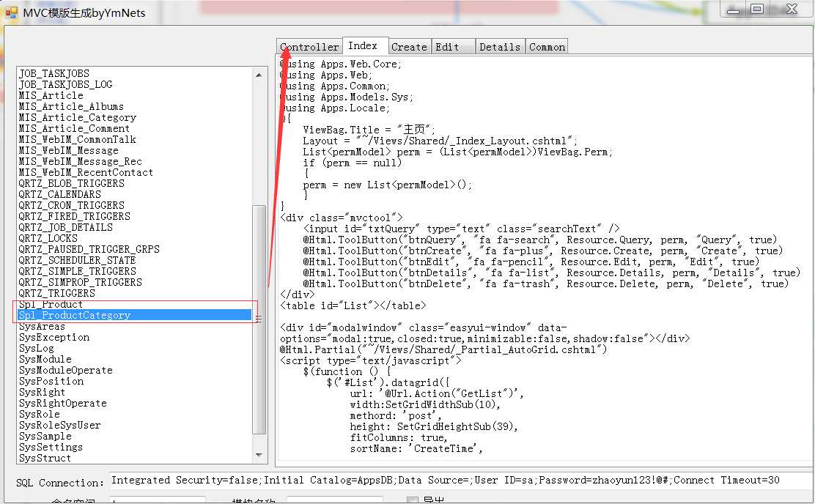Click the sortName 'CreateTime' code line
The image size is (815, 504).
coord(416,448)
